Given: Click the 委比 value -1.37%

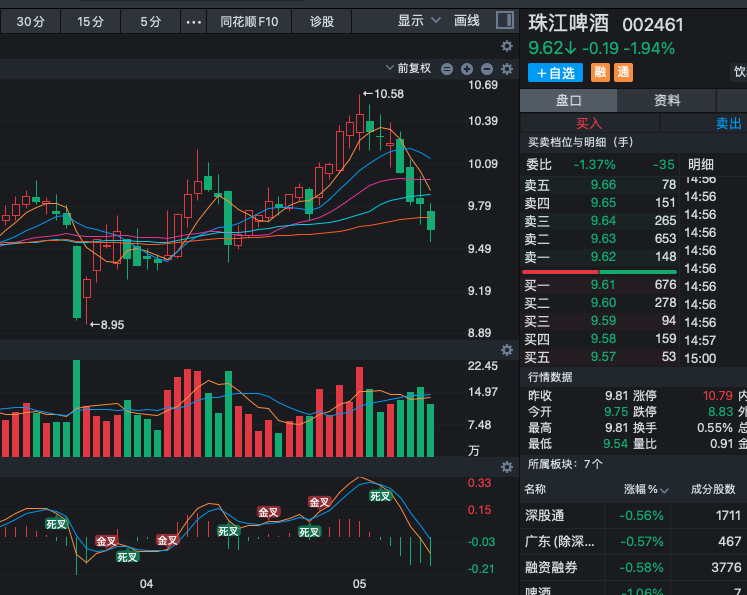Looking at the screenshot, I should pos(594,165).
